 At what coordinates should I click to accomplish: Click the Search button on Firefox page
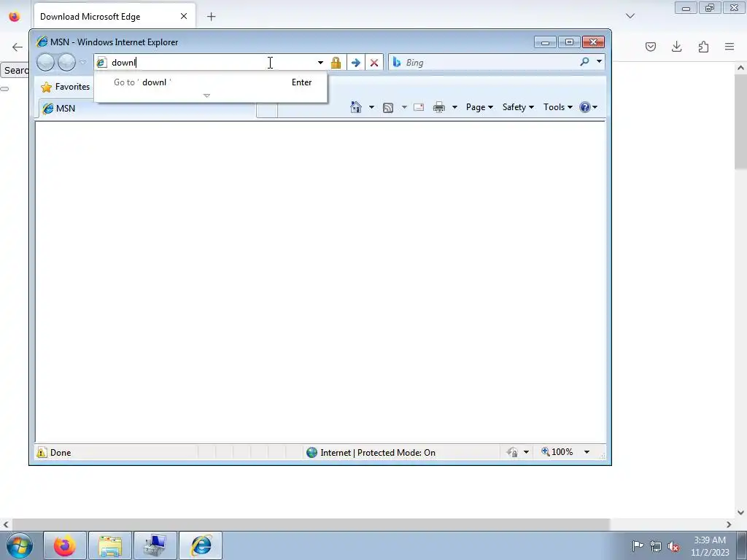coord(15,71)
